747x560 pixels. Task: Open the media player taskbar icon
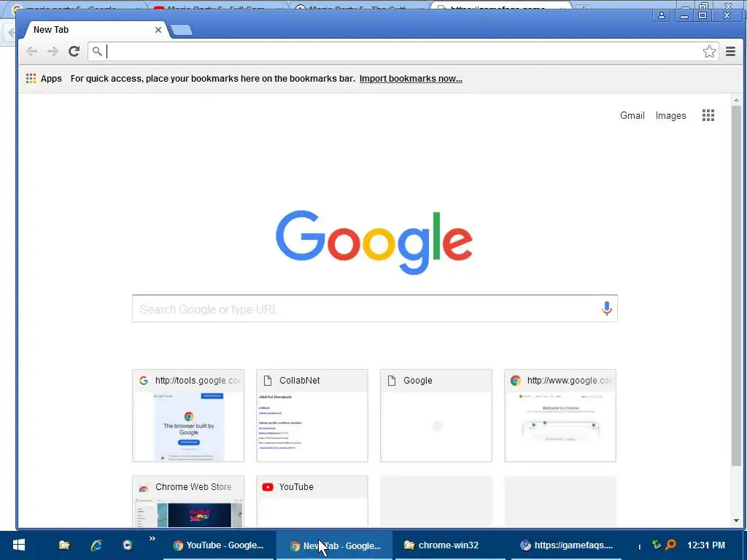pyautogui.click(x=127, y=545)
